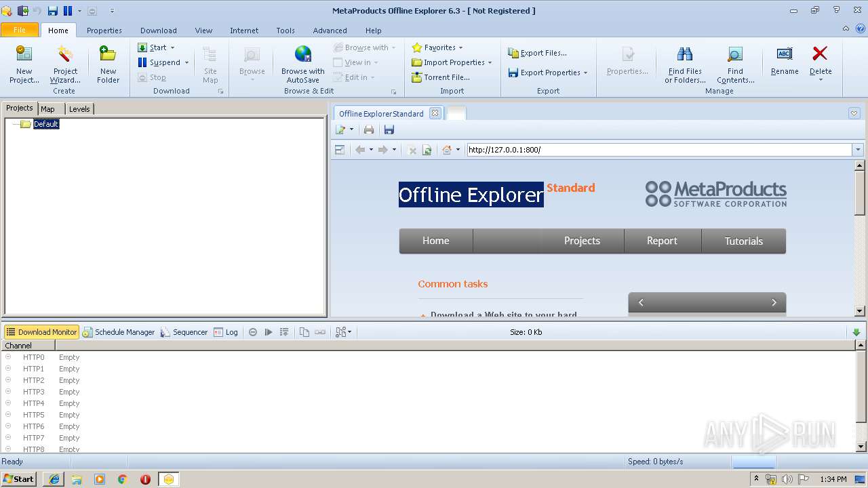Click the Opera icon in taskbar
This screenshot has height=488, width=868.
(x=145, y=479)
